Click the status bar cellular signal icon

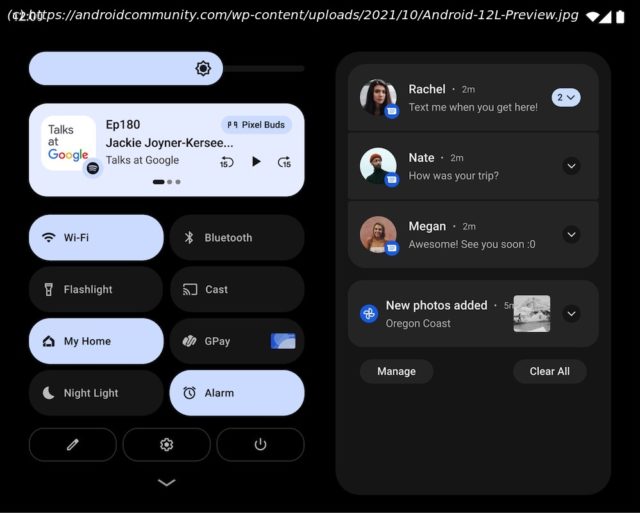[605, 17]
